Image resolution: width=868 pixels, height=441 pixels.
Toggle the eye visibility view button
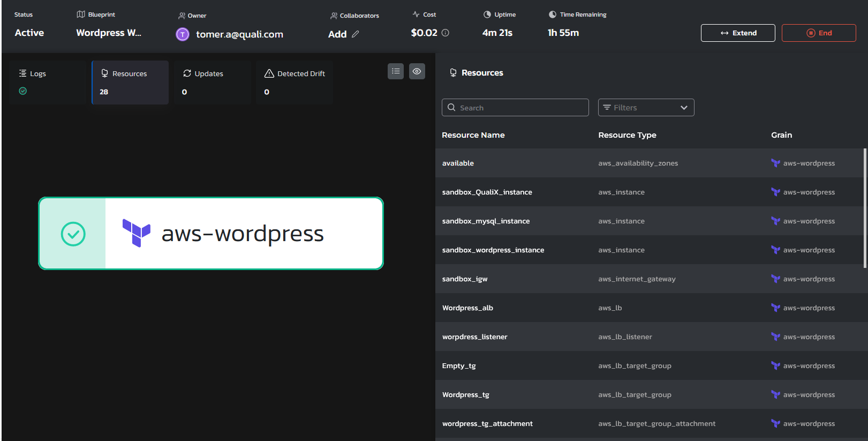pos(417,71)
